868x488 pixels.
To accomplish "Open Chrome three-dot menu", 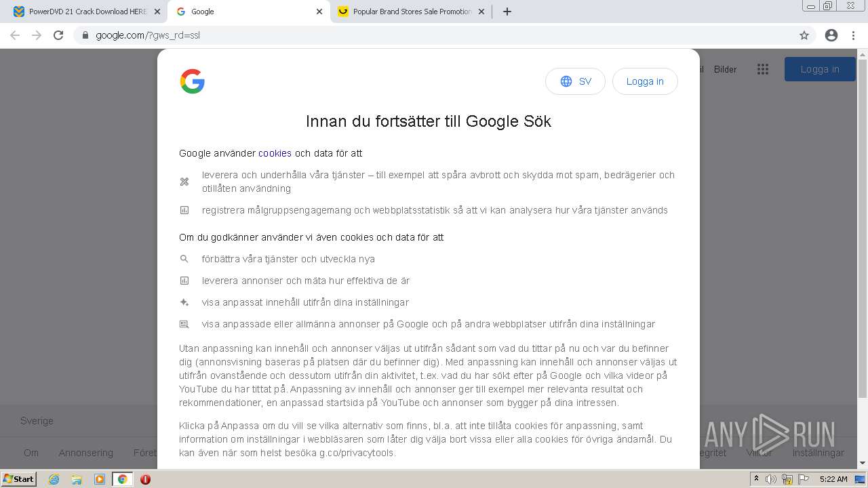I will click(x=853, y=35).
